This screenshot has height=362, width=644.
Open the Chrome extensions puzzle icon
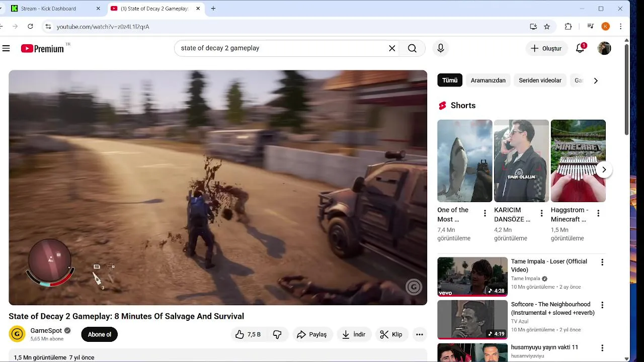(x=569, y=27)
